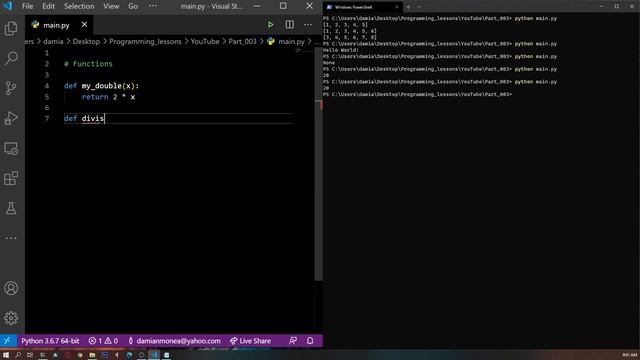This screenshot has height=360, width=640.
Task: Start Live Share session
Action: pyautogui.click(x=250, y=340)
